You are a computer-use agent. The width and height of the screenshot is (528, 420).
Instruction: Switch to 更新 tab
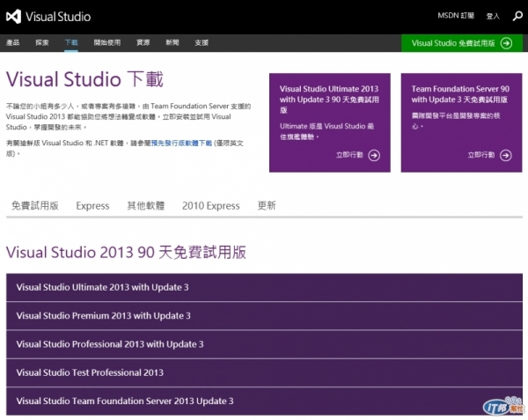(x=267, y=205)
